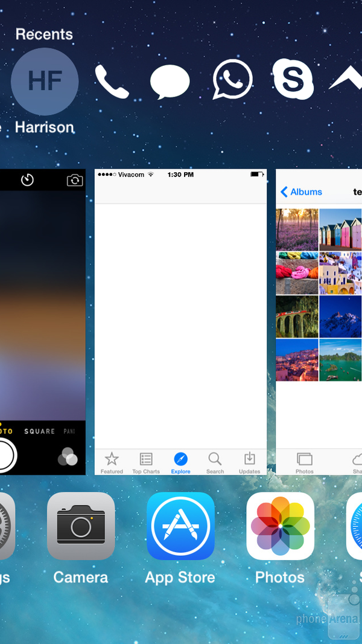
Task: Open the colorful beach huts photo
Action: coord(340,230)
